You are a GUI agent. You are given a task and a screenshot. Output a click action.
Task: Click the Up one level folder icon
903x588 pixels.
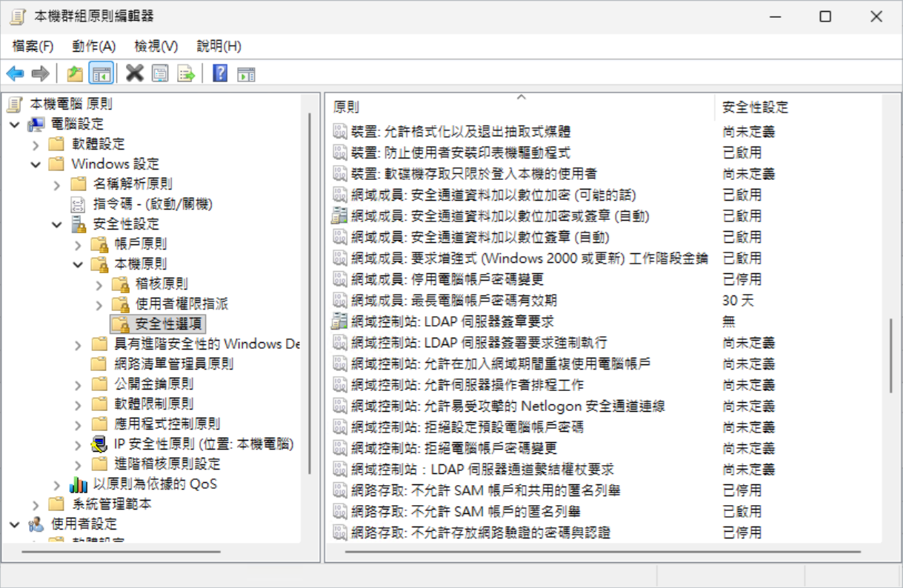coord(75,73)
